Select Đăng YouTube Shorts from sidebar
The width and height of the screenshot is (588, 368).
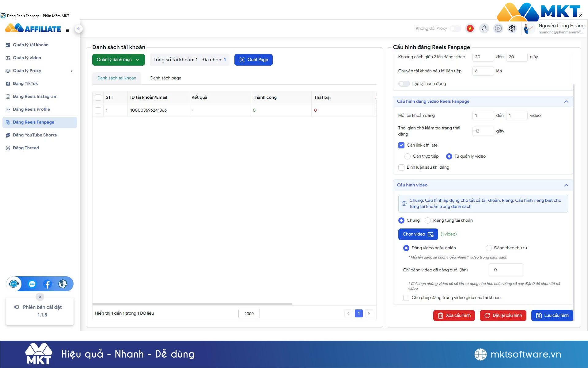coord(34,135)
